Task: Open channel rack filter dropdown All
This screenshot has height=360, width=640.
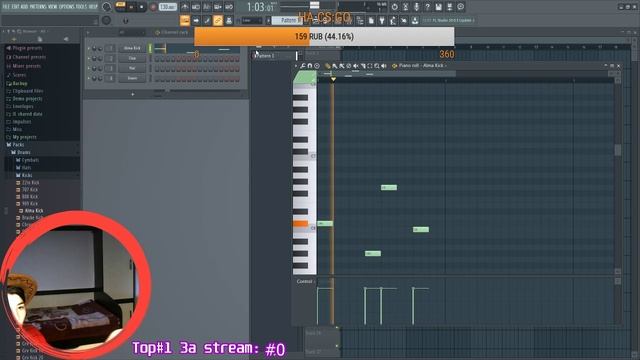Action: (x=131, y=33)
